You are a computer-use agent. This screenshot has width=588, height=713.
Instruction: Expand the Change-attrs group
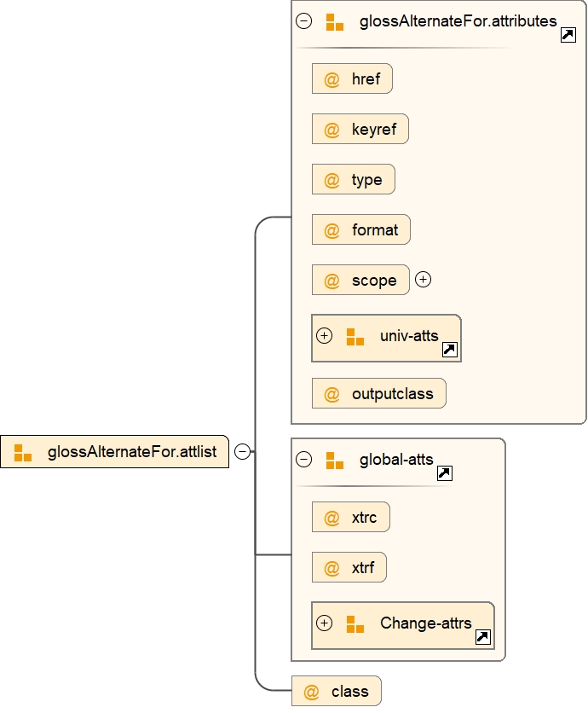click(x=324, y=623)
